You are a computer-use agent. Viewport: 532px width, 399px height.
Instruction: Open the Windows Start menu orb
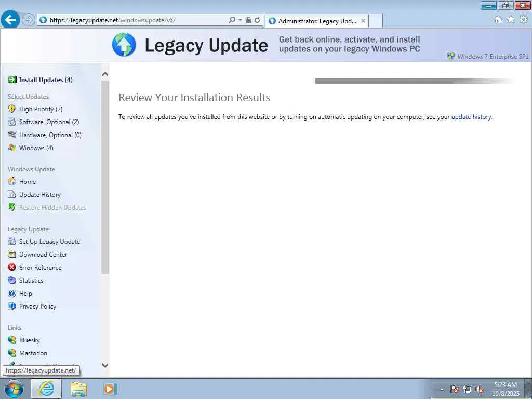coord(14,389)
